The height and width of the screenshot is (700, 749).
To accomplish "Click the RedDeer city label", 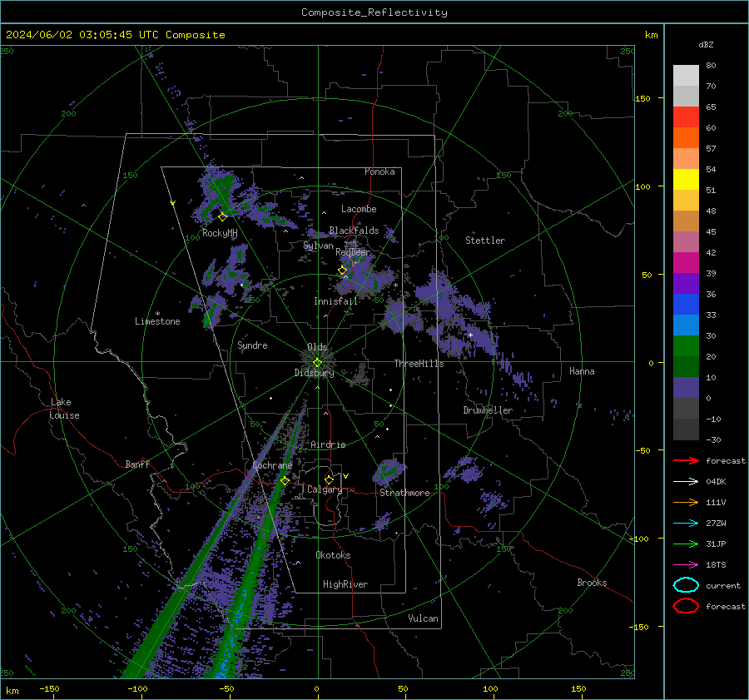I will 353,252.
